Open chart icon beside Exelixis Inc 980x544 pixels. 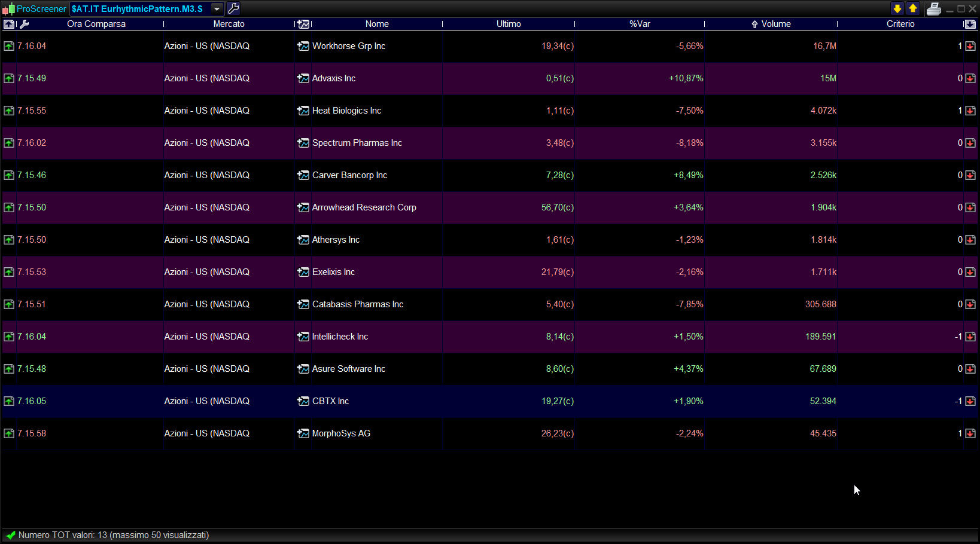[303, 272]
